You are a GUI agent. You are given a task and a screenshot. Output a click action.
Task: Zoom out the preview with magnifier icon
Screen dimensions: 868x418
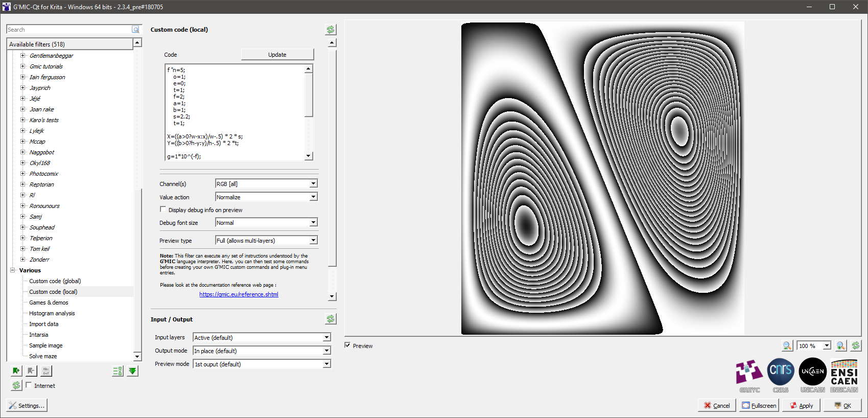click(787, 346)
